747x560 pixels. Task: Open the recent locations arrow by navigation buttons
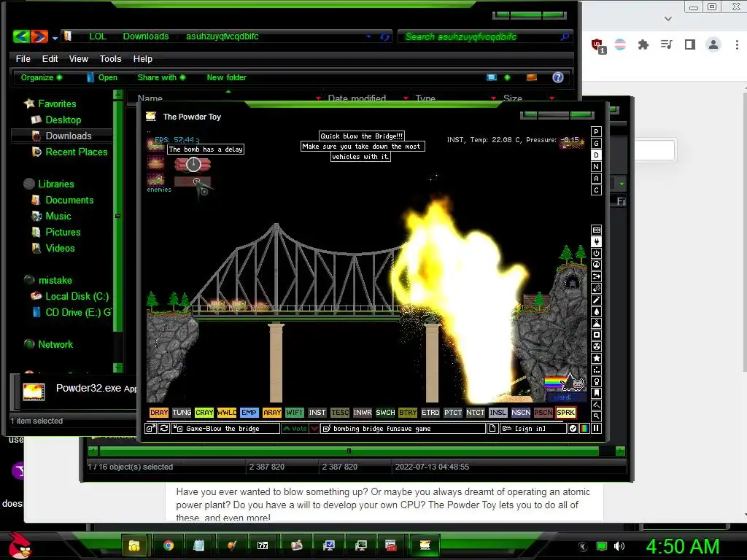click(55, 38)
